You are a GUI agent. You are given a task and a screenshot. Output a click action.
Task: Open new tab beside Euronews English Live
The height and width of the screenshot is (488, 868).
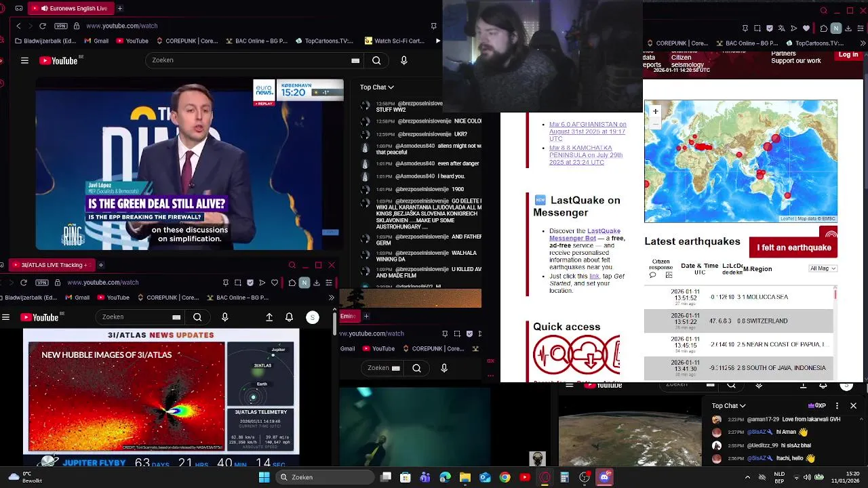120,8
